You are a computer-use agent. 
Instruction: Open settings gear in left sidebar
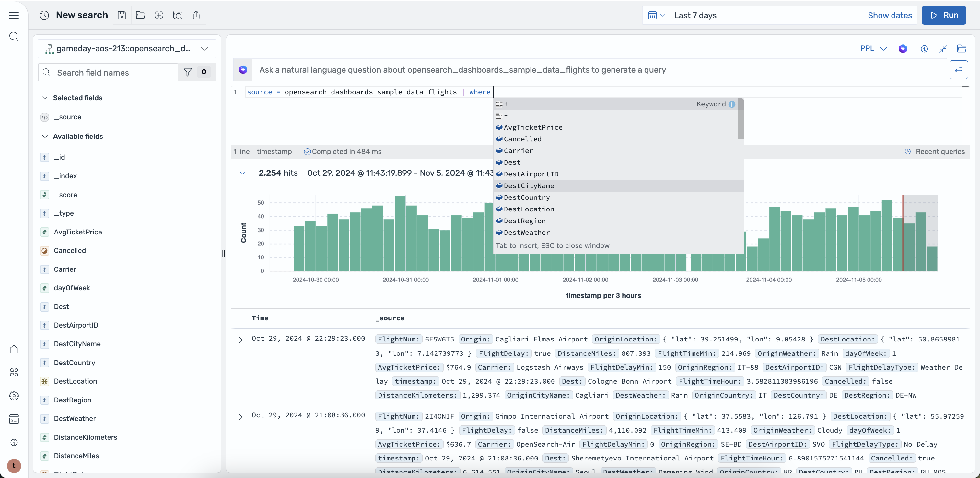[14, 396]
